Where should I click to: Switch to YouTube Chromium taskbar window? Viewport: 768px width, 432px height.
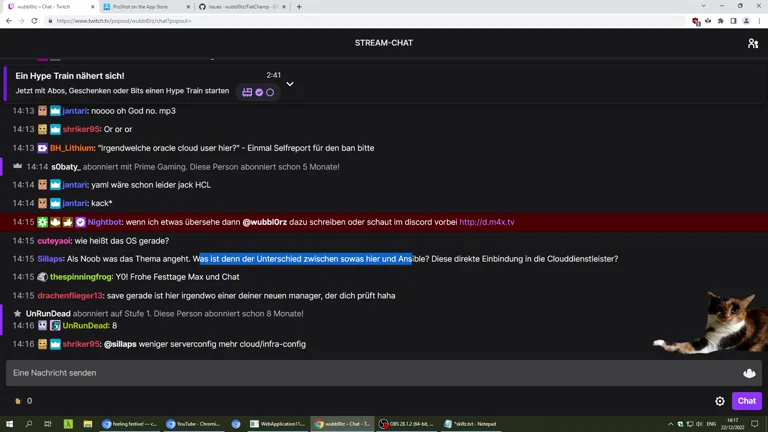pyautogui.click(x=194, y=424)
